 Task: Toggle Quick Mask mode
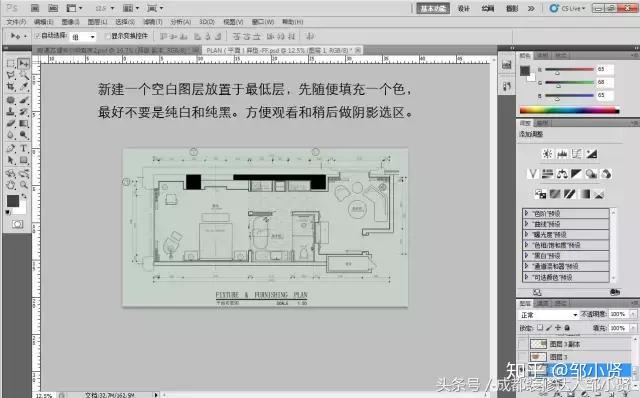(17, 224)
